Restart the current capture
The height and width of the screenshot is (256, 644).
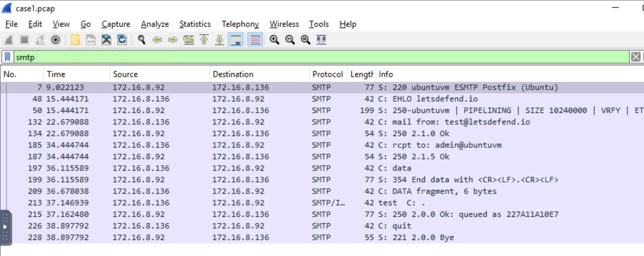pyautogui.click(x=40, y=40)
